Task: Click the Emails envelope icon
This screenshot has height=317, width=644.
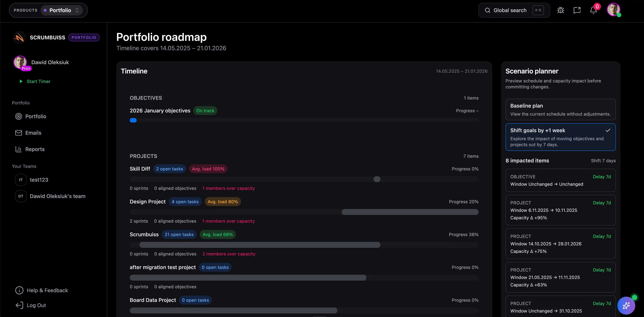Action: pos(18,133)
